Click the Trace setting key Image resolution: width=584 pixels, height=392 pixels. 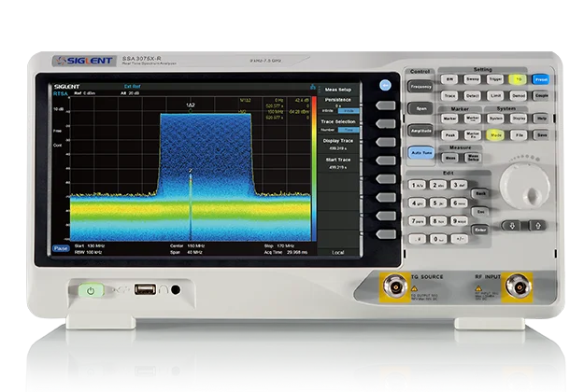click(449, 96)
